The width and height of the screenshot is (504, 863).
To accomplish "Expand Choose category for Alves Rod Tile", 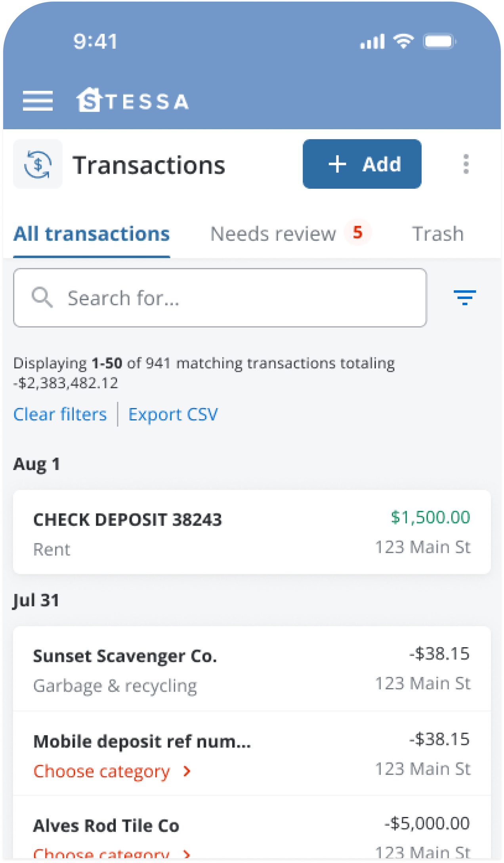I will point(113,853).
